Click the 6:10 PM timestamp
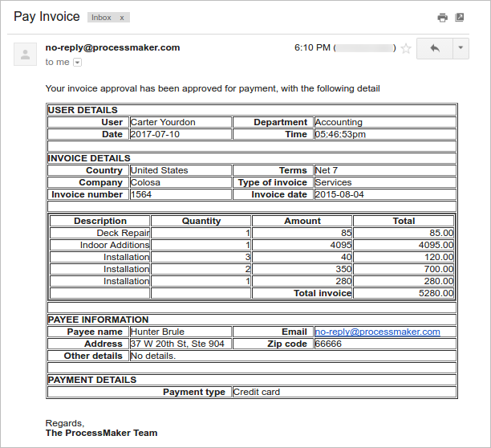This screenshot has height=448, width=491. 312,47
